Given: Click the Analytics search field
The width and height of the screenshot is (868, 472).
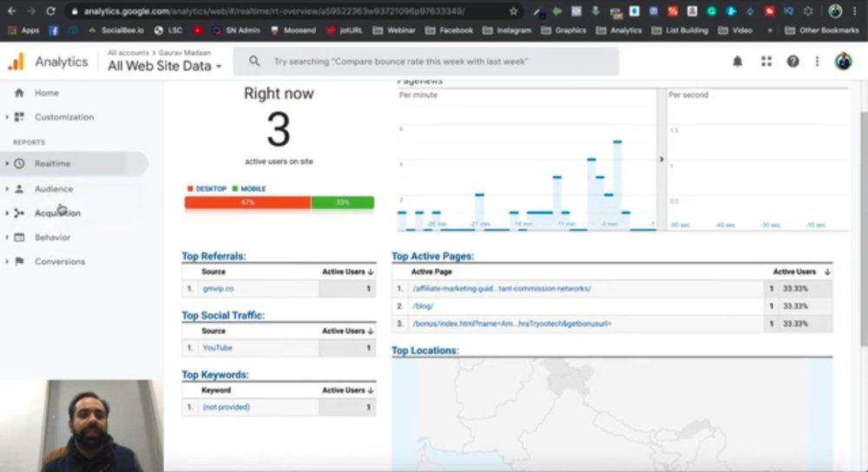Looking at the screenshot, I should (x=425, y=62).
